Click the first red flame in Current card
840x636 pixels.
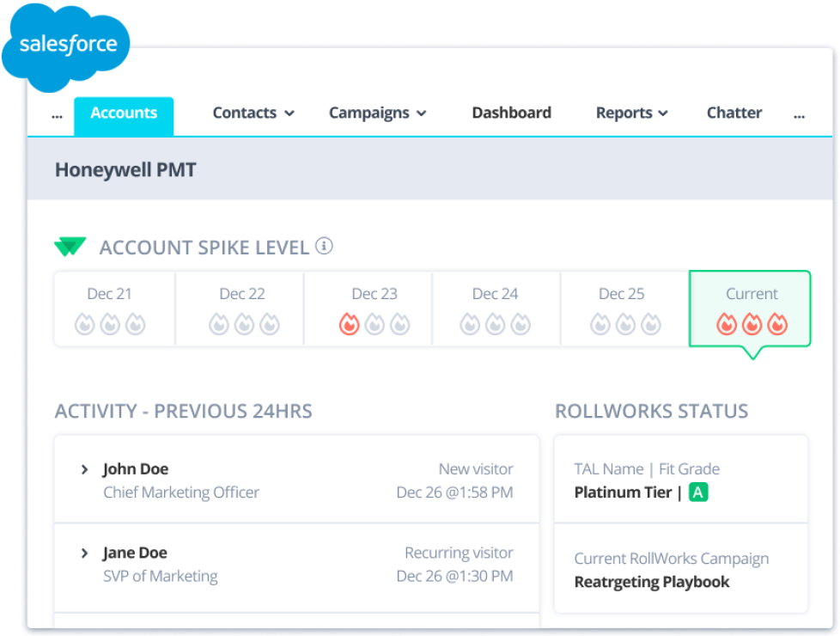[726, 324]
